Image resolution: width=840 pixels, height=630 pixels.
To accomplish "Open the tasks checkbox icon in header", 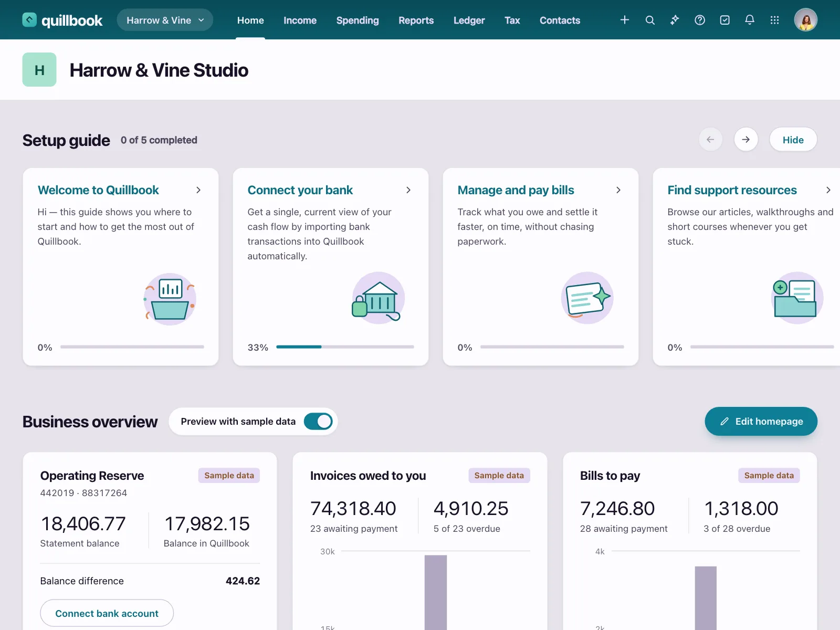I will 724,20.
